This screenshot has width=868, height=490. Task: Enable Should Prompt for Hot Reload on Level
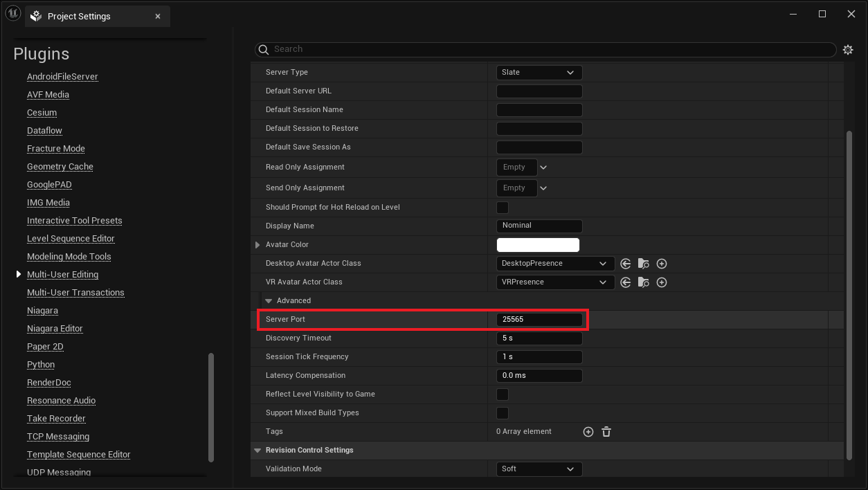click(503, 208)
